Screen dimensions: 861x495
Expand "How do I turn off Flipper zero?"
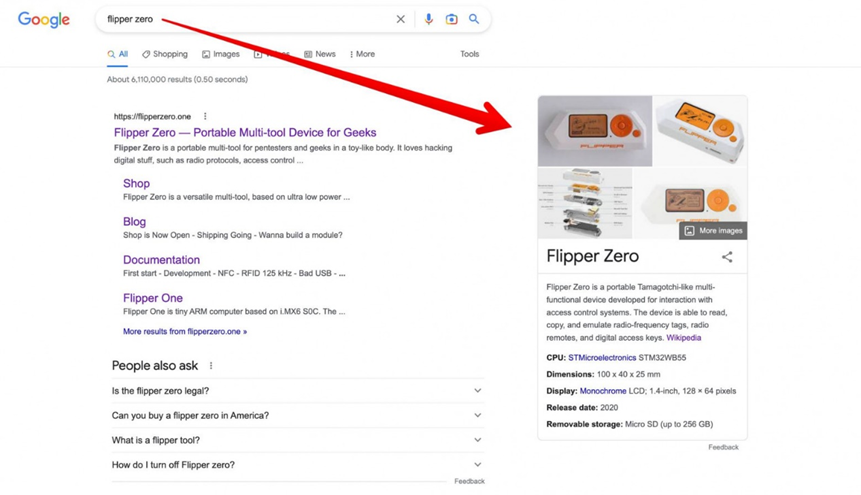pyautogui.click(x=477, y=465)
